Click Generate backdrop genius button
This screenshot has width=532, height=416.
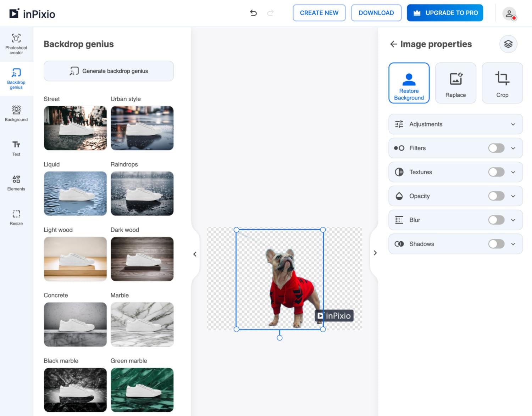tap(109, 71)
